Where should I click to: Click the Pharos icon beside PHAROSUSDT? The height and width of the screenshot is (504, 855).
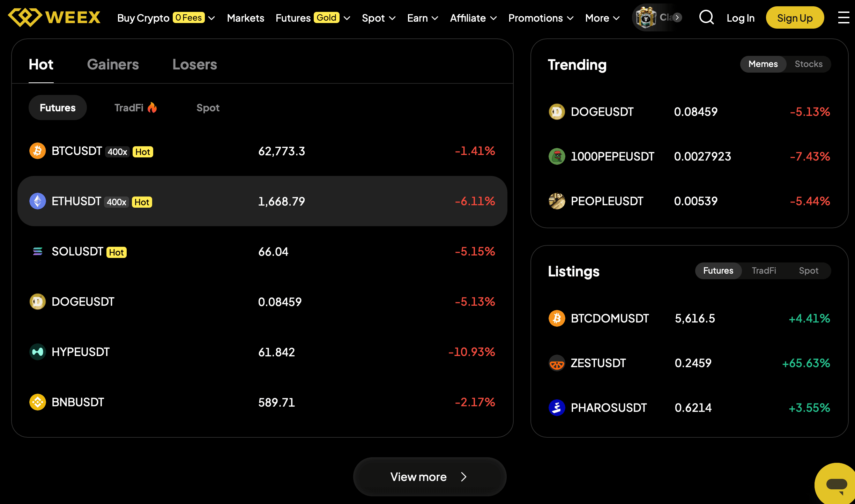(557, 408)
